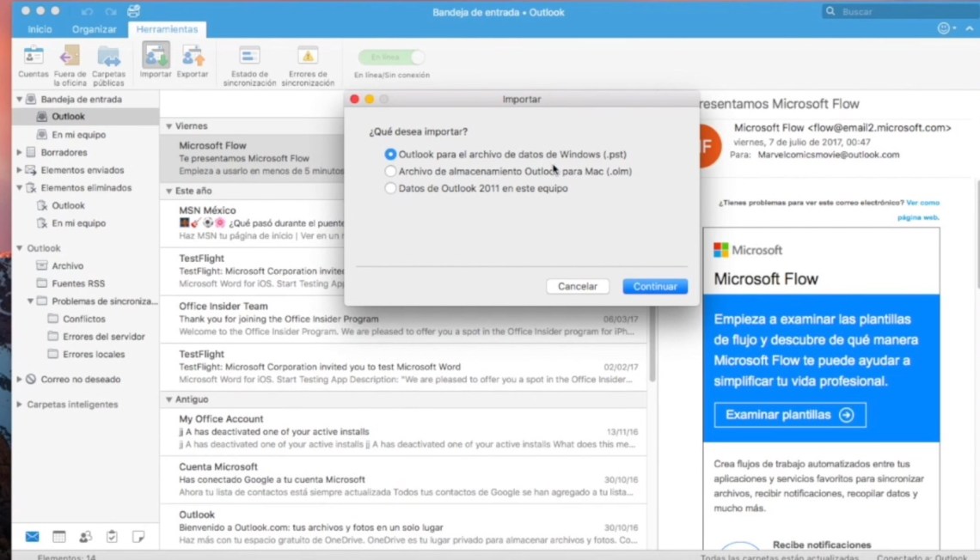Click the Carpetas públicas icon
This screenshot has width=980, height=560.
[x=108, y=58]
